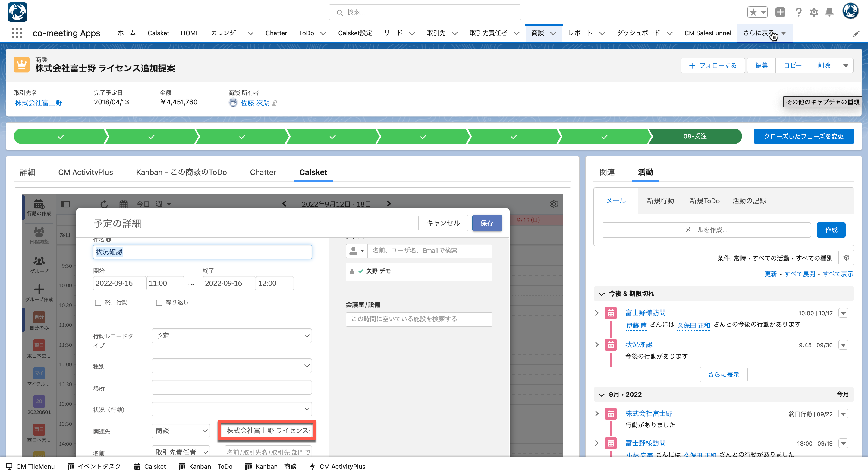Open the App Launcher grid icon
Image resolution: width=868 pixels, height=476 pixels.
tap(17, 33)
